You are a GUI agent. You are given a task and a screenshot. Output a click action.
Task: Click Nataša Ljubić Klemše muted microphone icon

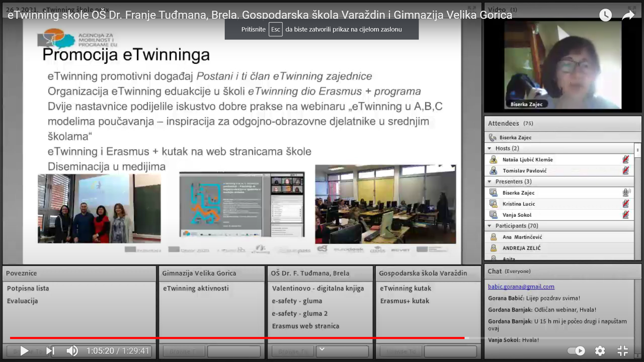pyautogui.click(x=626, y=160)
